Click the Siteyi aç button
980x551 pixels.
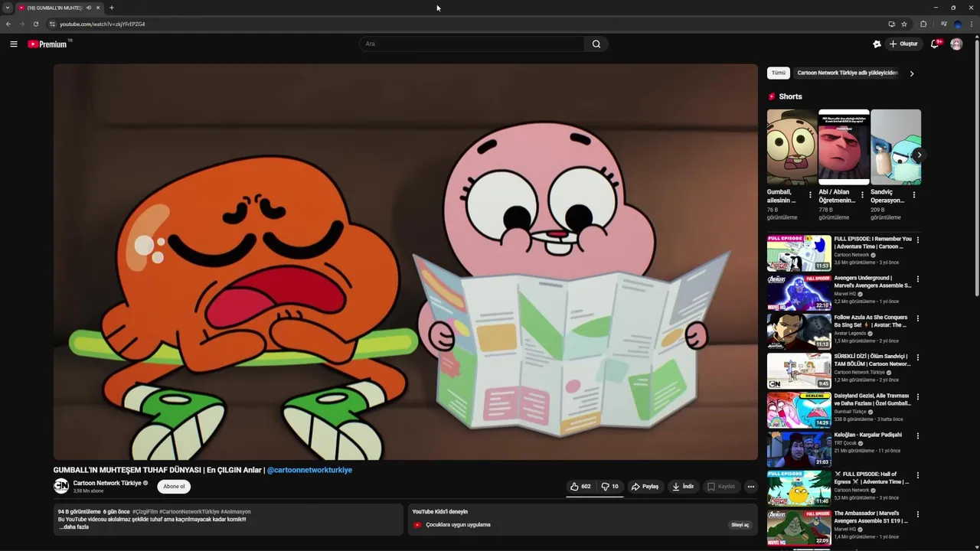[740, 525]
